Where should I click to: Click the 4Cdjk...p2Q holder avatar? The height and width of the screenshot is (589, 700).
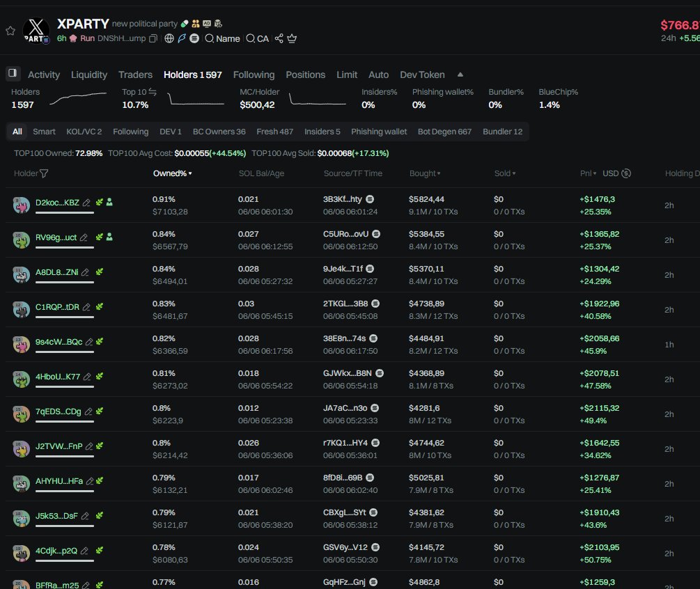pyautogui.click(x=21, y=553)
